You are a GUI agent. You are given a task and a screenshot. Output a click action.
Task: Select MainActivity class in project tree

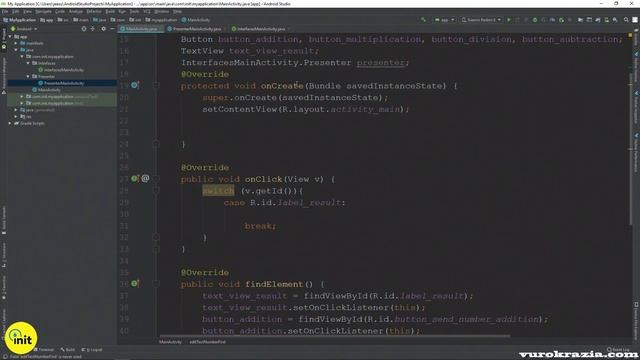click(49, 90)
